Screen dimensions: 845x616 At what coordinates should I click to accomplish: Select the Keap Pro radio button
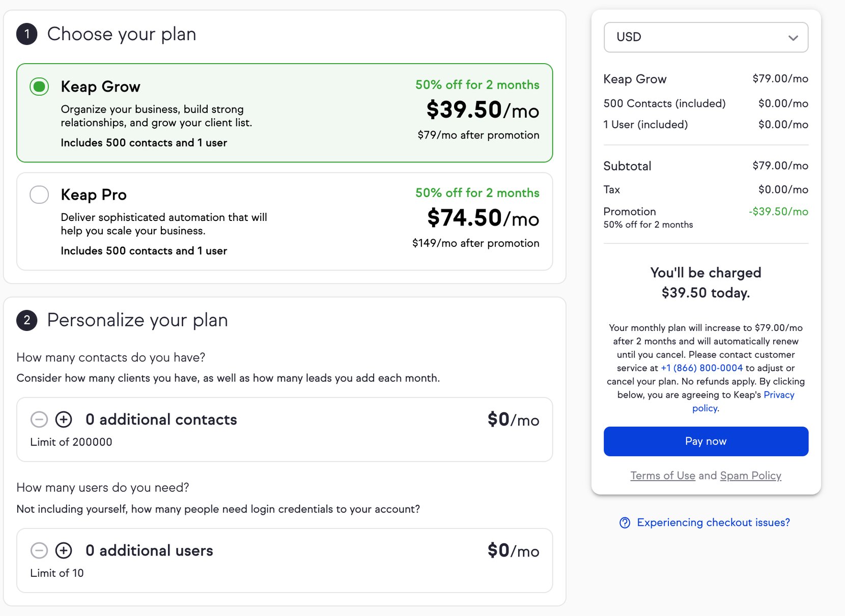[x=39, y=194]
